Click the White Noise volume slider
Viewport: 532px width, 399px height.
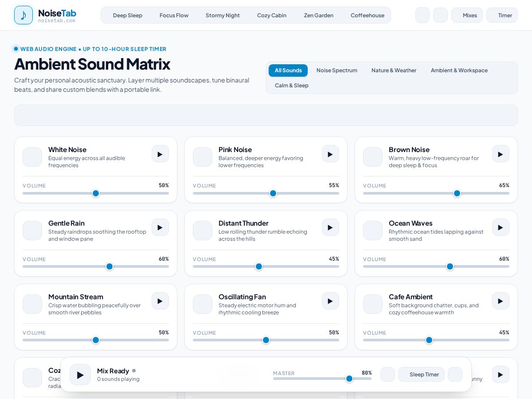pos(96,193)
